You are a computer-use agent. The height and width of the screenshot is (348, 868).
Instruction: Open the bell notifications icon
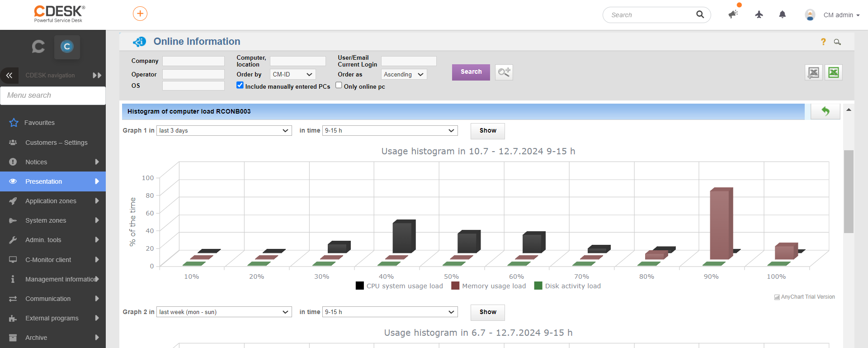tap(783, 14)
